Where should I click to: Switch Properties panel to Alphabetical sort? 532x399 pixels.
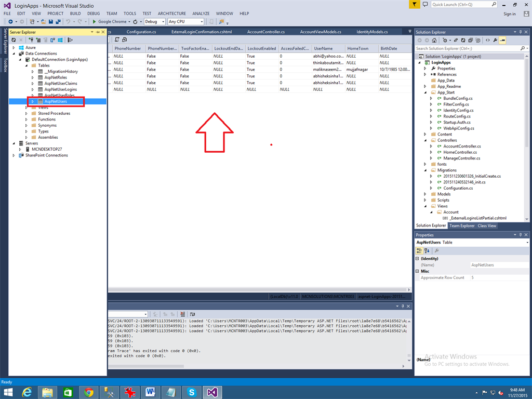pyautogui.click(x=427, y=251)
